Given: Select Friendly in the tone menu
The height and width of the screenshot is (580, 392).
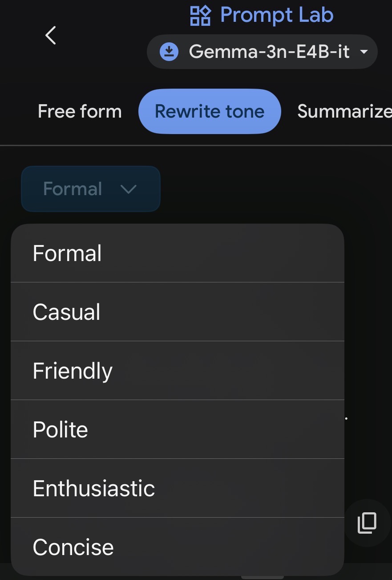Looking at the screenshot, I should [73, 371].
